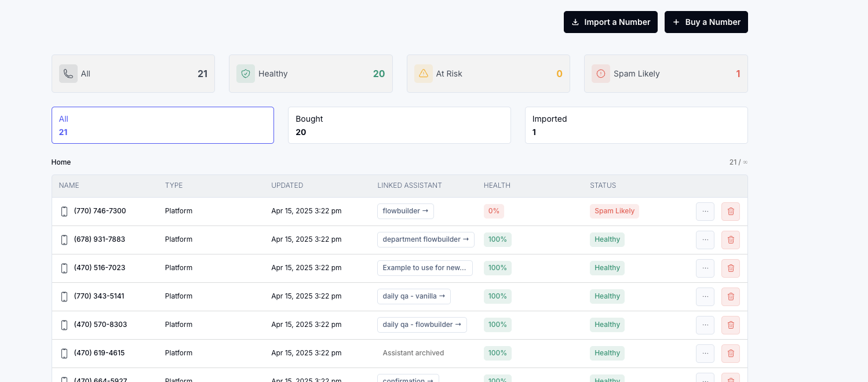This screenshot has height=382, width=868.
Task: Open the flowbuilder linked assistant
Action: (405, 211)
